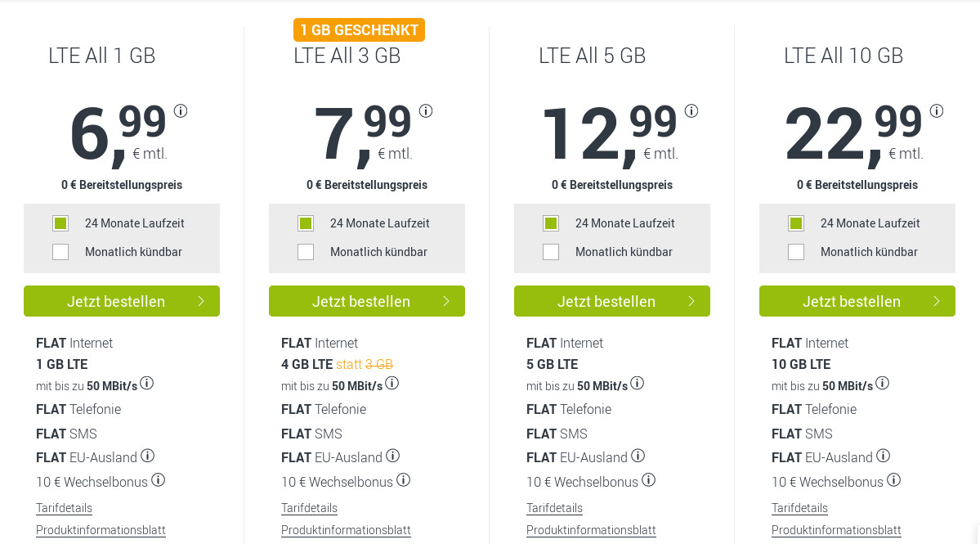Click Jetzt bestellen for LTE All 3 GB
This screenshot has width=980, height=544.
tap(367, 301)
